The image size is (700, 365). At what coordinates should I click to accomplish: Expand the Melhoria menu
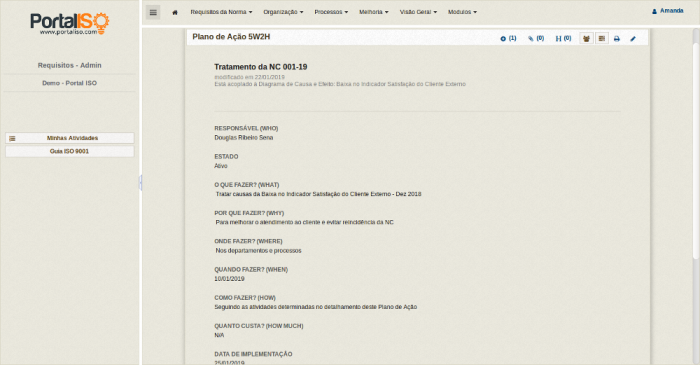click(374, 12)
